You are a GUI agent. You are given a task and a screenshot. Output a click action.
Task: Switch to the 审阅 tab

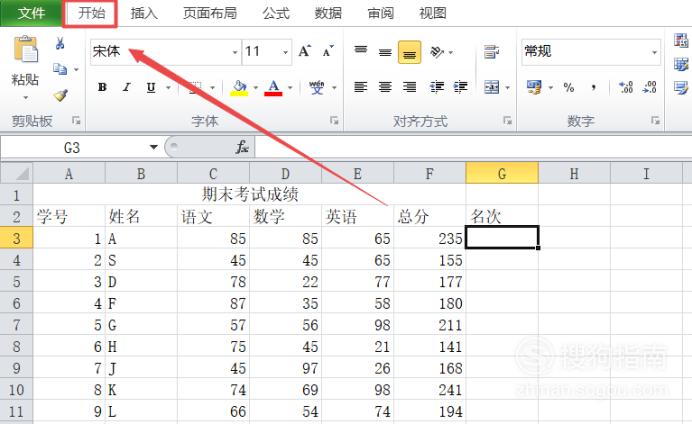[381, 13]
